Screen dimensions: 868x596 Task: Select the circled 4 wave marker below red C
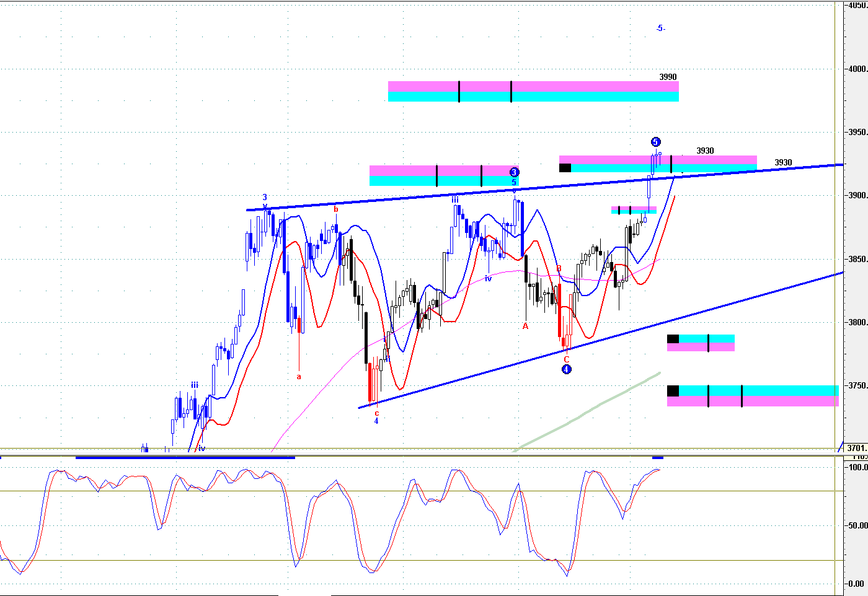tap(566, 369)
